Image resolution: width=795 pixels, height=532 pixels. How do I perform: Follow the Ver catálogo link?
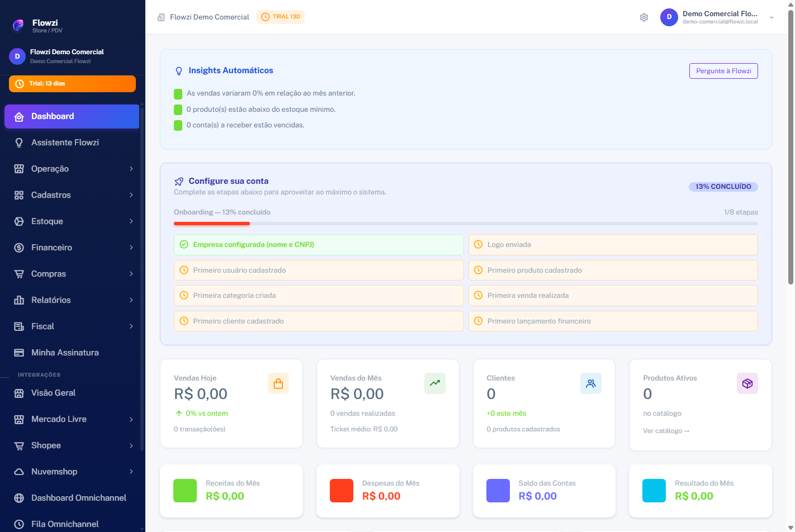pos(666,431)
